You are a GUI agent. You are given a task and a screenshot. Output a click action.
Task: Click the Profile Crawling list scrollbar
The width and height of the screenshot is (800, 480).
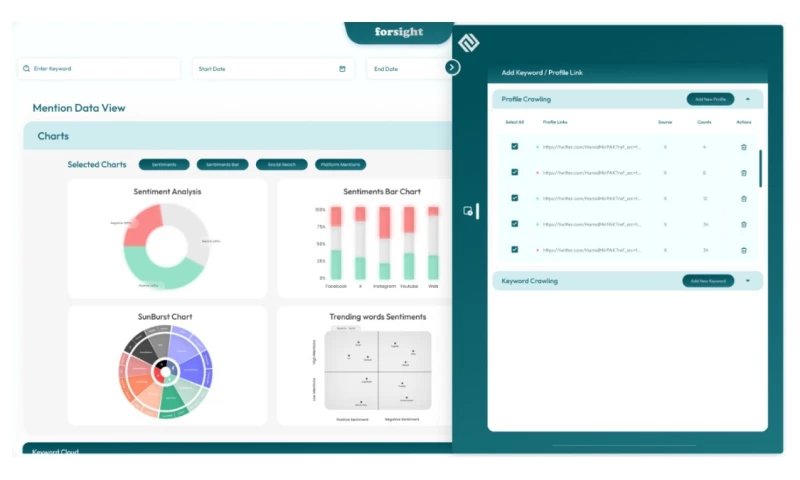coord(760,168)
